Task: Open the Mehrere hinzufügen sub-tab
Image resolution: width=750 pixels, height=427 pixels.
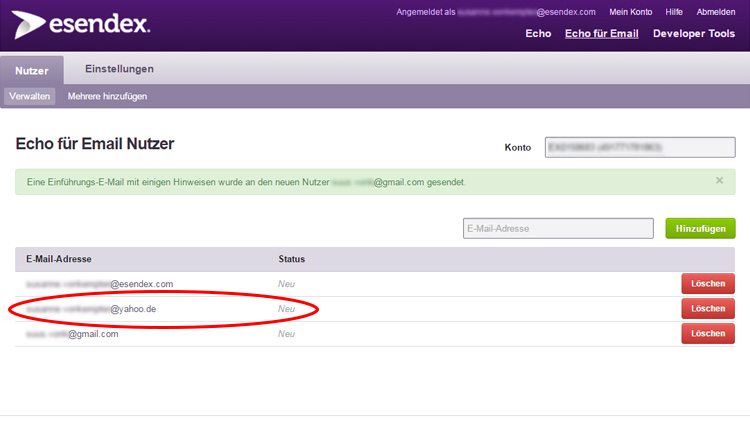Action: click(107, 97)
